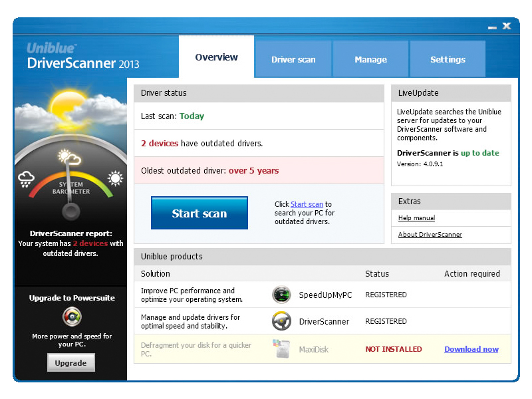The height and width of the screenshot is (399, 532).
Task: Click the red '2 devices' text in Driver status
Action: tap(160, 143)
